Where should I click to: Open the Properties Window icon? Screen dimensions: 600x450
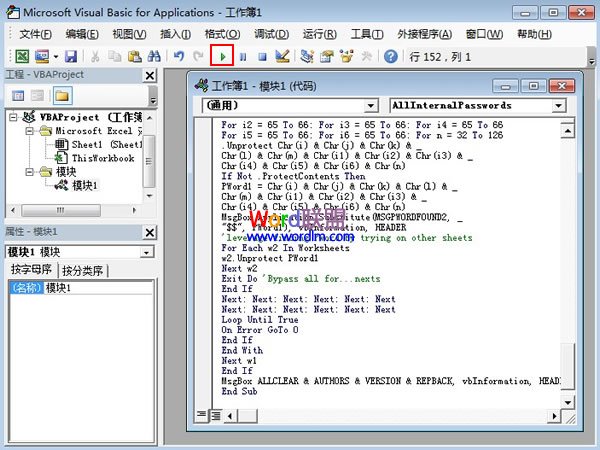pyautogui.click(x=327, y=57)
